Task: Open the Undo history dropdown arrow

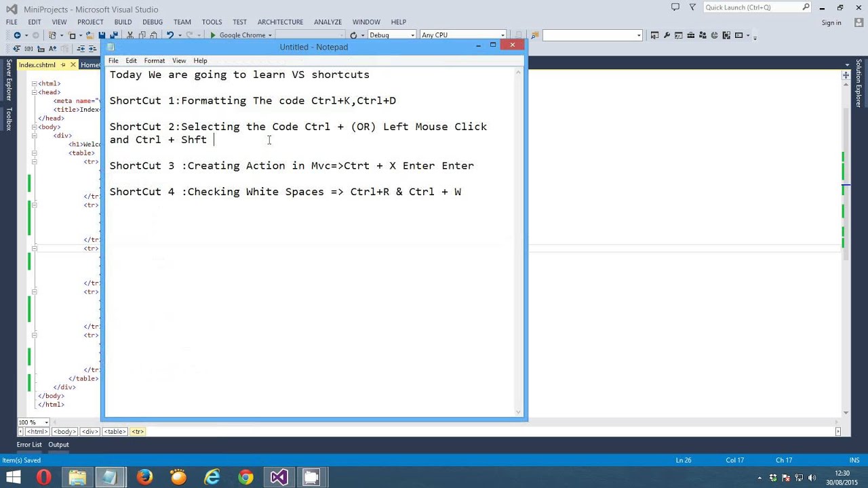Action: pos(180,35)
